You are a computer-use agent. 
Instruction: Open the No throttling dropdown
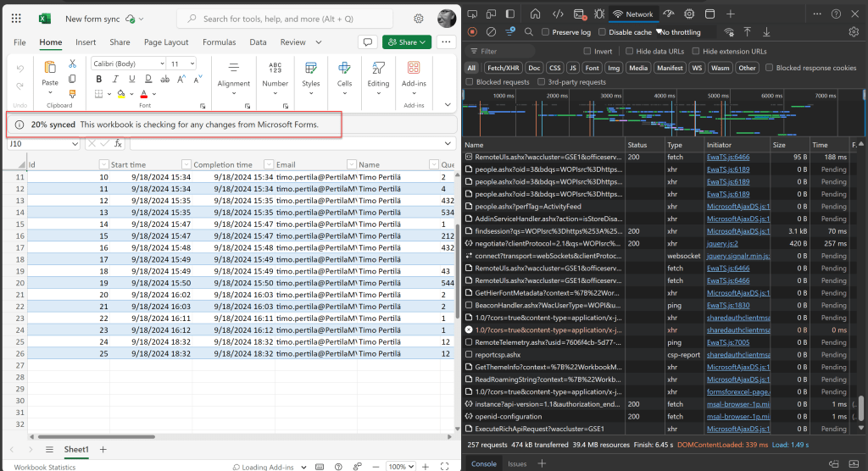pos(681,32)
